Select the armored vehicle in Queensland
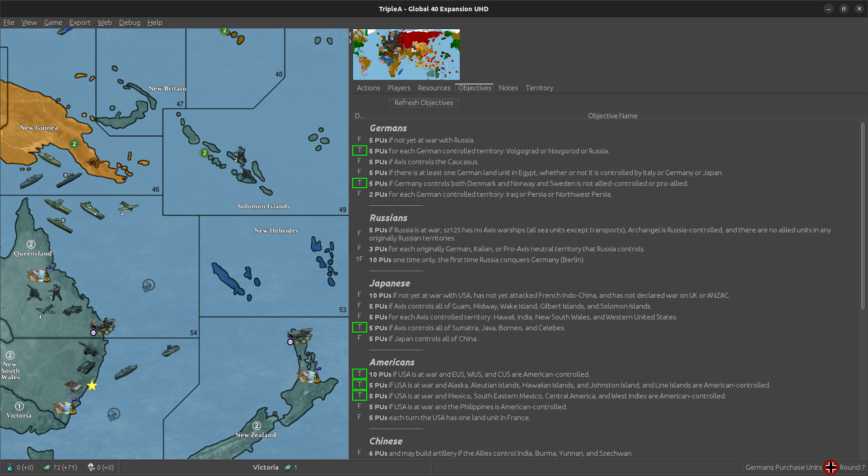This screenshot has height=476, width=868. click(x=72, y=310)
